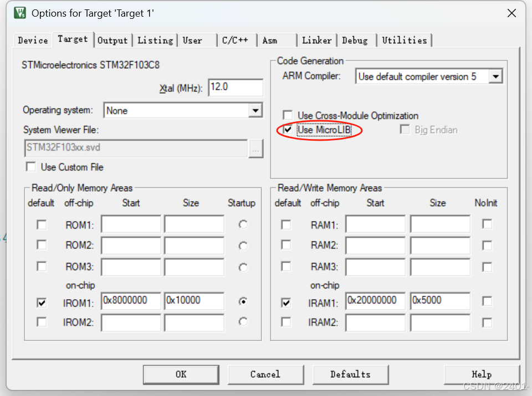Select ROM2 Startup radio button
The image size is (532, 396).
[243, 245]
